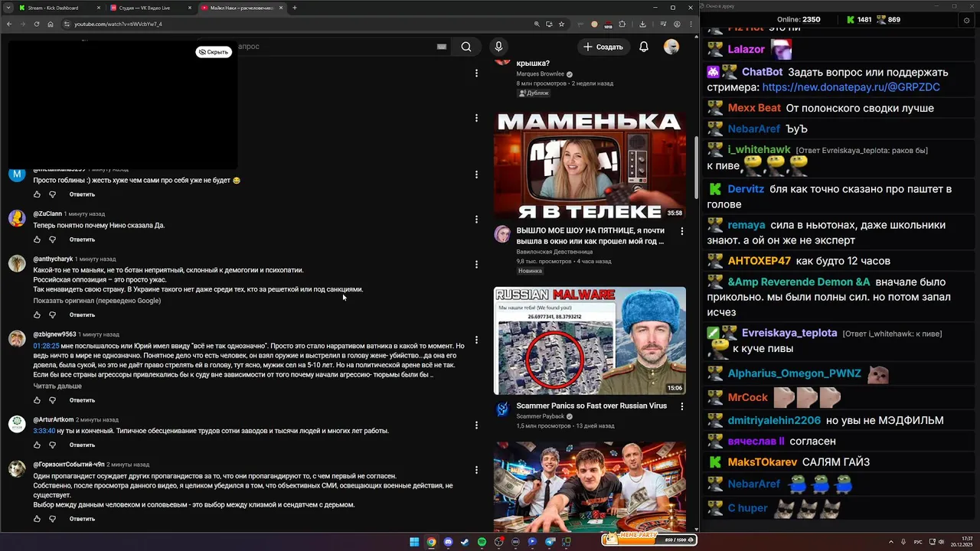Open Steam from the taskbar
The width and height of the screenshot is (980, 551).
(465, 542)
